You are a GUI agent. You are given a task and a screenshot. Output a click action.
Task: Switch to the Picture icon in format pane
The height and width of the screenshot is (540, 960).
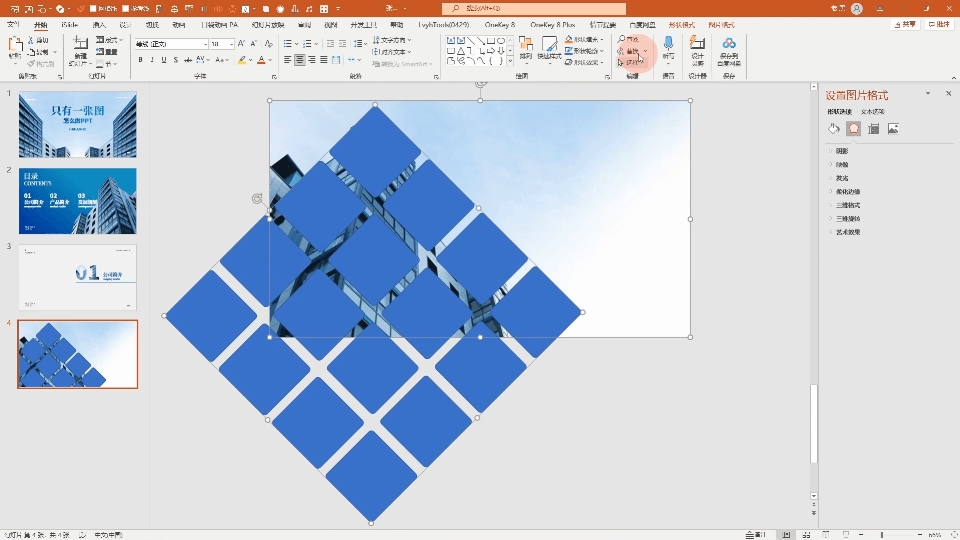coord(893,129)
